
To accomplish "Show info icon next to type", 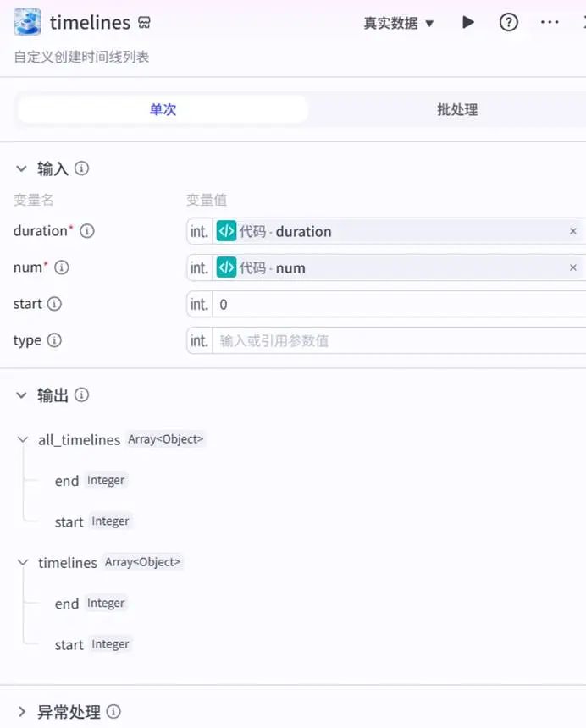I will [54, 340].
